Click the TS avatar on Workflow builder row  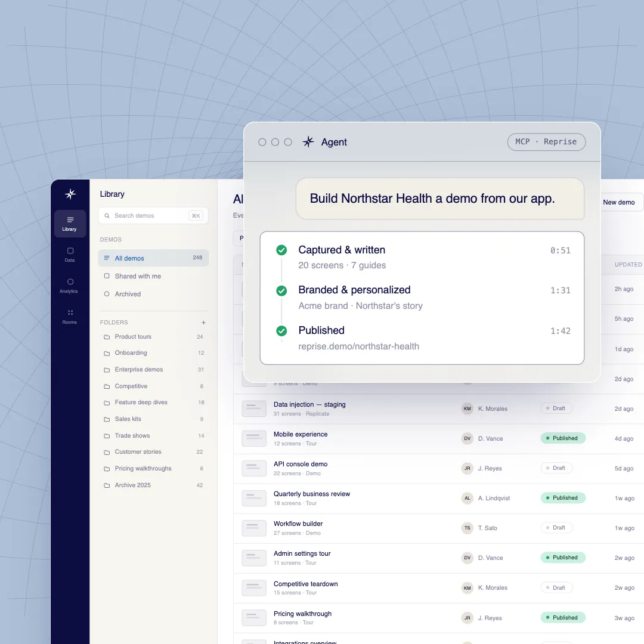[x=467, y=528]
